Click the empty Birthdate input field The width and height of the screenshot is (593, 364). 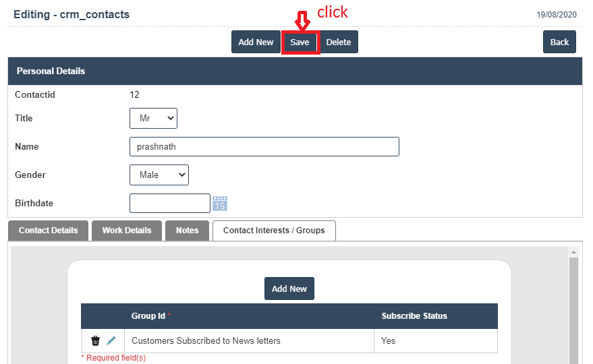tap(169, 203)
